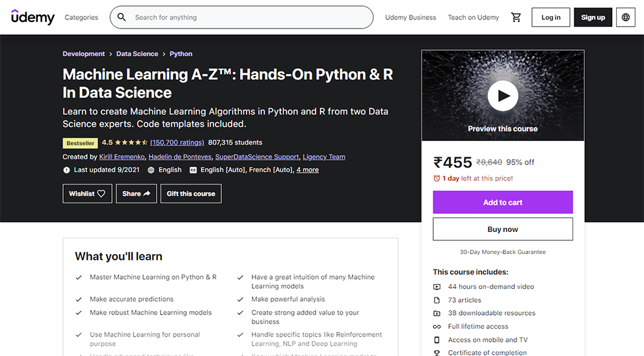Go to Development breadcrumb
This screenshot has height=356, width=644.
click(83, 54)
